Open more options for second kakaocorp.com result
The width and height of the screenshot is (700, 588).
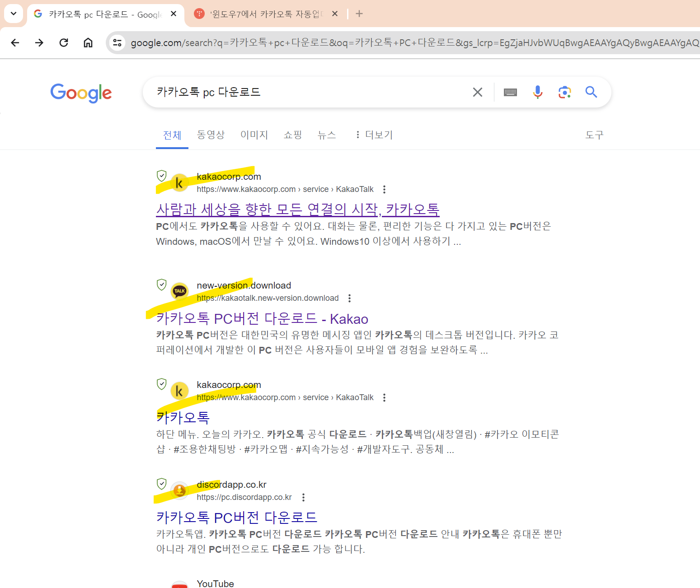(384, 397)
